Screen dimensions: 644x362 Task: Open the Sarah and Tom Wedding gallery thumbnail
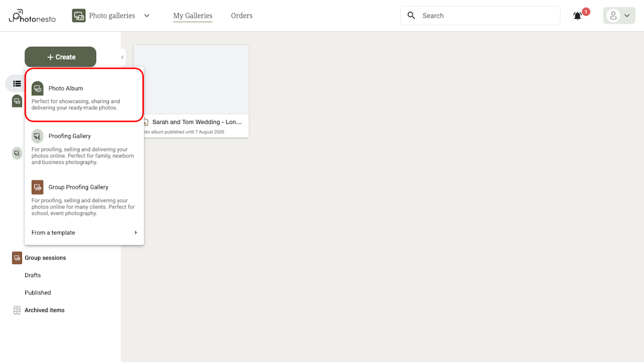pos(191,79)
